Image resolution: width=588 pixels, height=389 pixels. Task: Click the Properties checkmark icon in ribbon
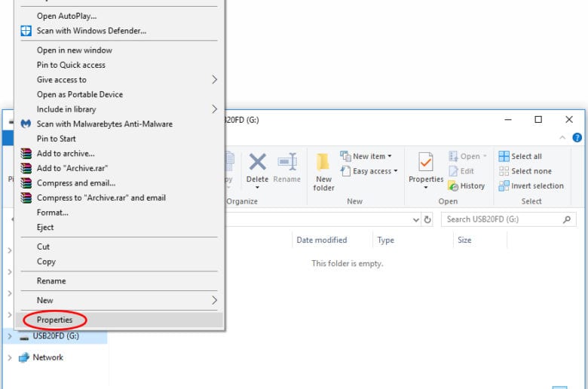[x=426, y=162]
